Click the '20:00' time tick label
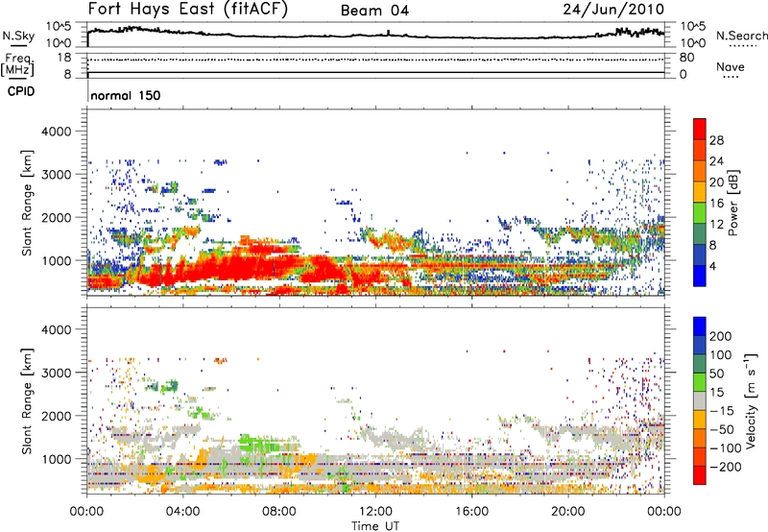The image size is (768, 532). tap(567, 512)
